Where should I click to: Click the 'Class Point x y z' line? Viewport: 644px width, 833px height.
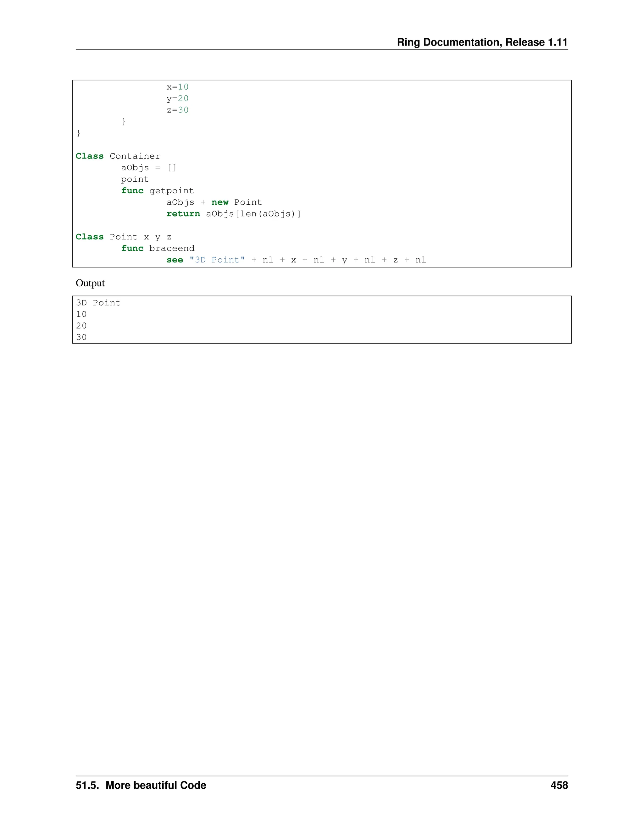click(x=123, y=237)
